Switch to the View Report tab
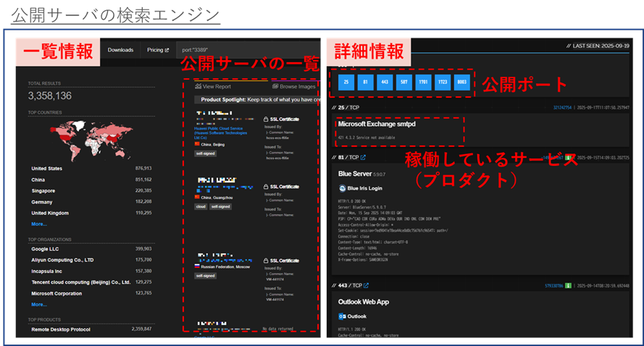Image resolution: width=644 pixels, height=346 pixels. [x=213, y=86]
